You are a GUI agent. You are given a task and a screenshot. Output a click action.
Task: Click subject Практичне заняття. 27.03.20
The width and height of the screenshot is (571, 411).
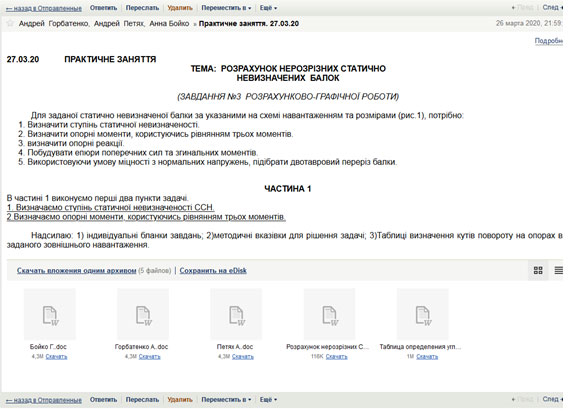[249, 24]
